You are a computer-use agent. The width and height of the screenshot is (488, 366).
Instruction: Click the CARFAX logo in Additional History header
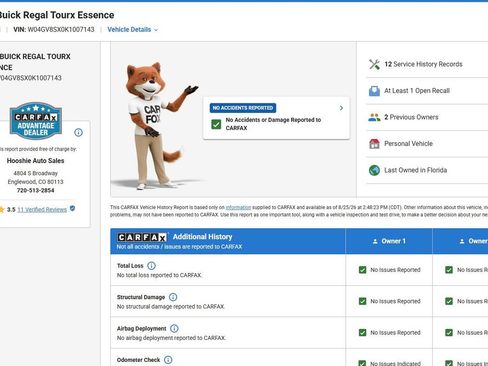coord(142,237)
